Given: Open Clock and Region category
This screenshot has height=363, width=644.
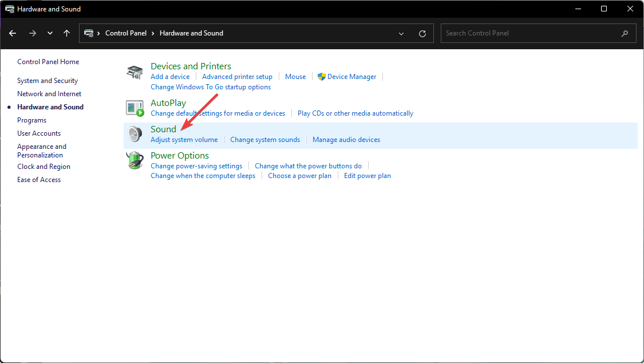Looking at the screenshot, I should tap(44, 166).
